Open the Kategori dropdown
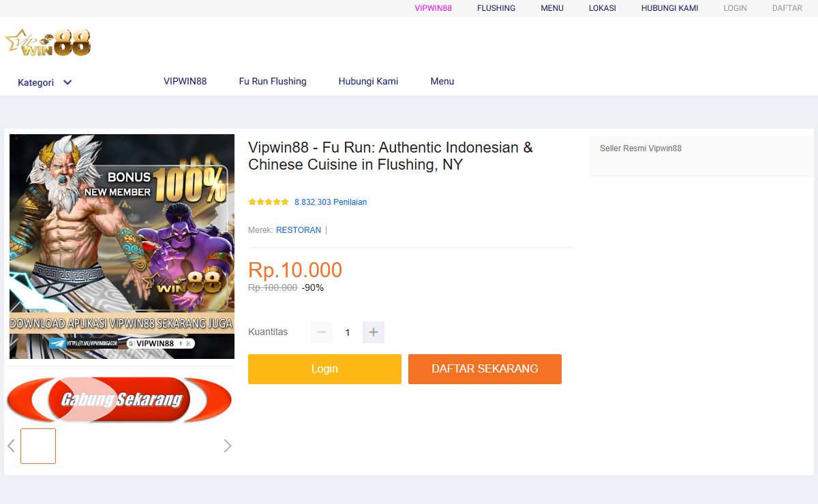 tap(36, 82)
